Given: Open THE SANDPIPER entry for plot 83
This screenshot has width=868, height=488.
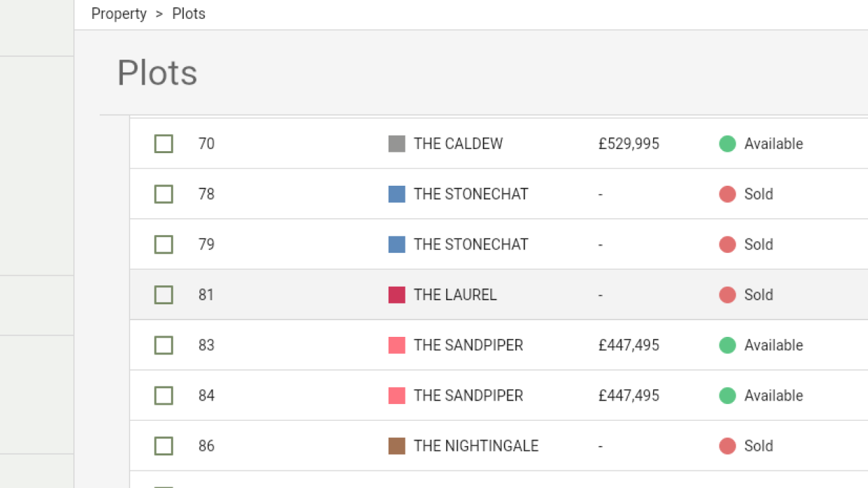Looking at the screenshot, I should click(468, 346).
